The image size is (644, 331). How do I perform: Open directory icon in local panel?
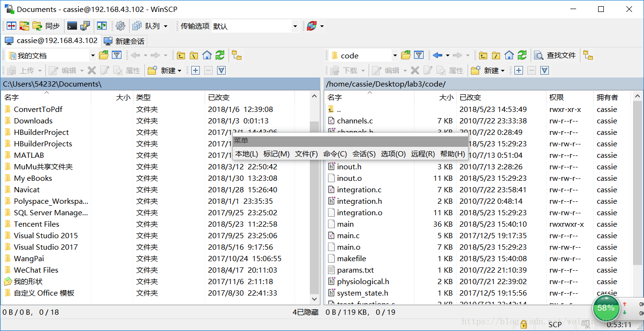pos(103,55)
